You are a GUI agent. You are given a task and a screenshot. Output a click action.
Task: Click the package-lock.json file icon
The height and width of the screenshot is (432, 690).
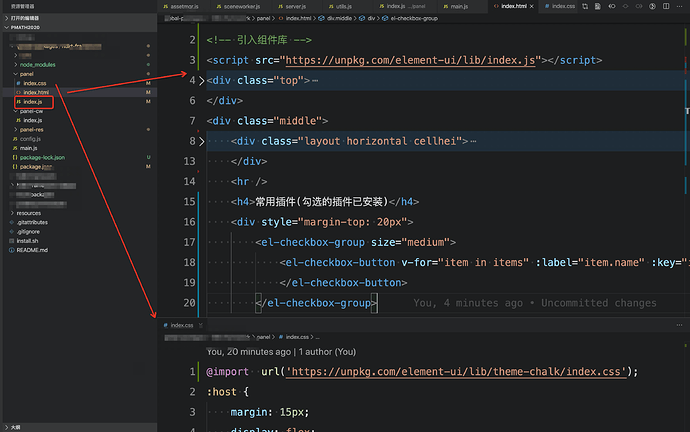[x=14, y=157]
